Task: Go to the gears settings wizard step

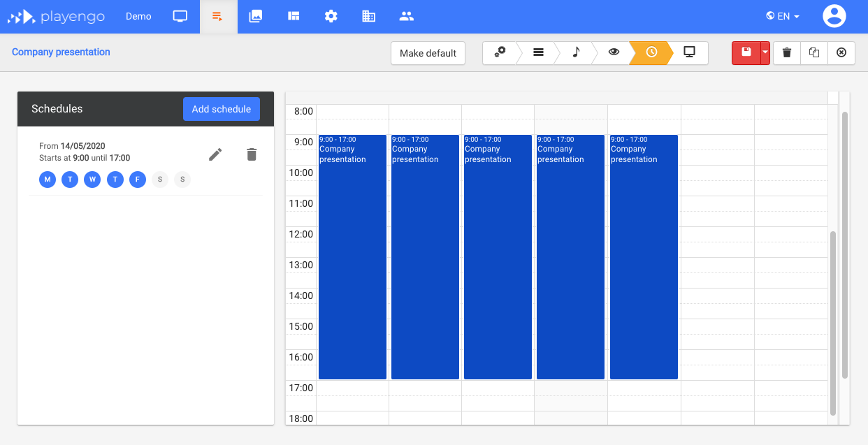Action: [500, 53]
